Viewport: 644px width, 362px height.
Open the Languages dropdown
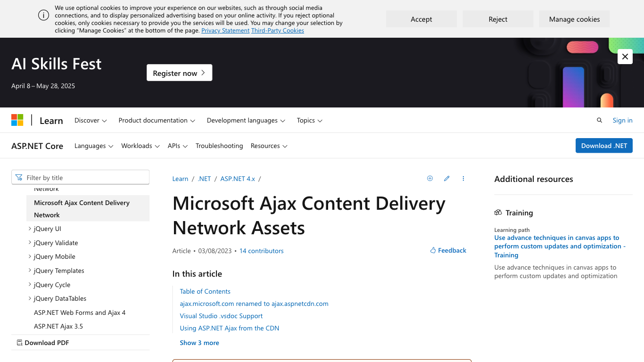[94, 146]
